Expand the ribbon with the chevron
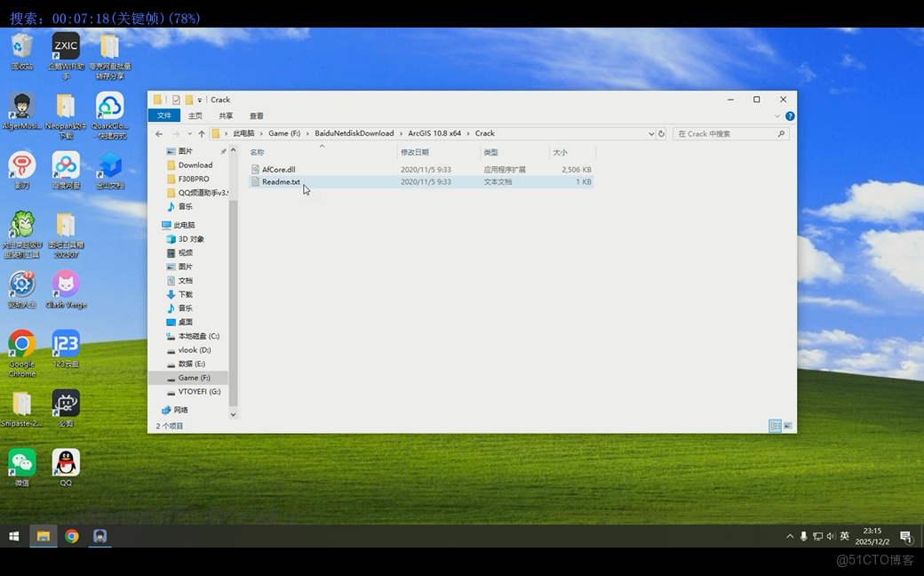This screenshot has width=924, height=576. coord(777,116)
